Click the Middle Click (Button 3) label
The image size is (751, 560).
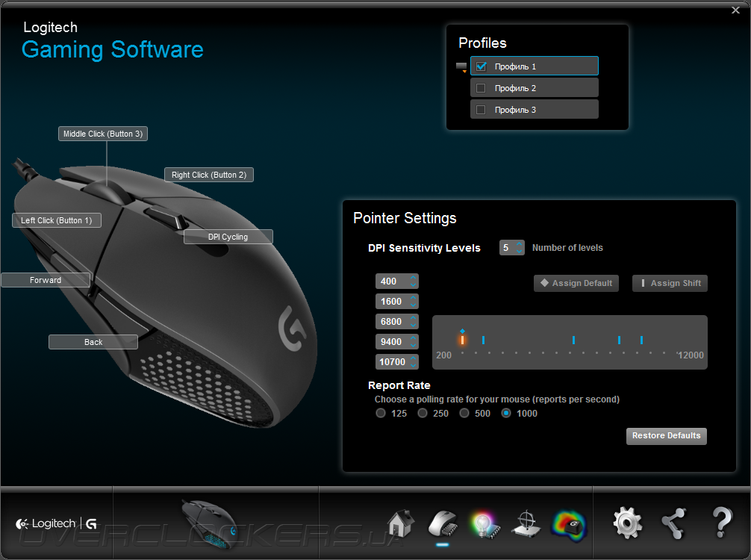(x=103, y=134)
